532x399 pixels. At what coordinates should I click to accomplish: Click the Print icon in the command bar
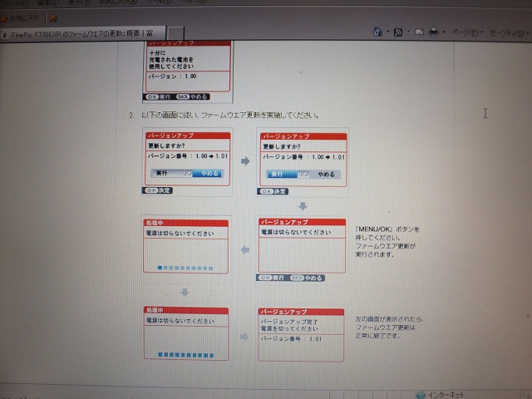click(433, 32)
